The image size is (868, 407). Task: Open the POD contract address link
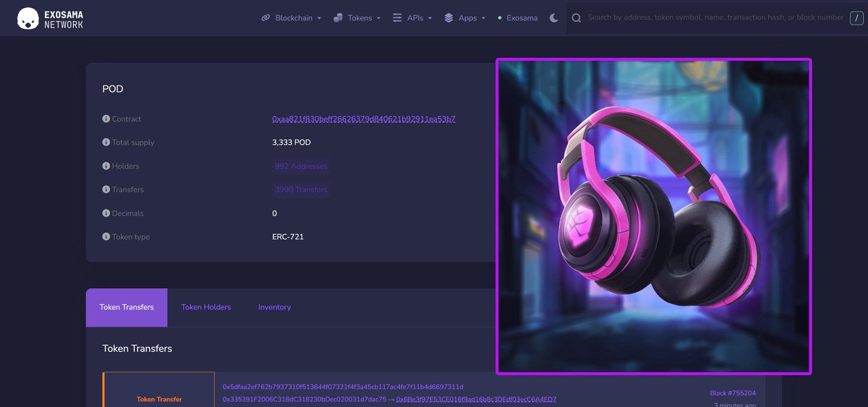tap(363, 119)
